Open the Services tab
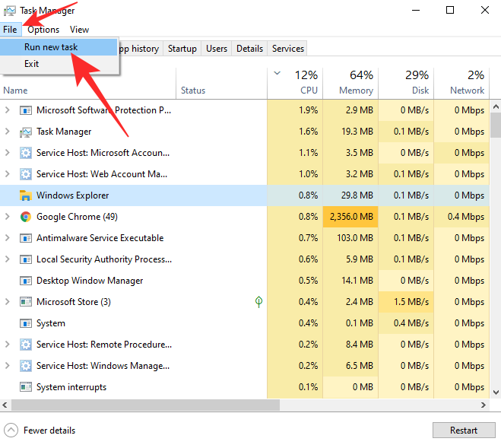The height and width of the screenshot is (448, 501). [x=288, y=49]
